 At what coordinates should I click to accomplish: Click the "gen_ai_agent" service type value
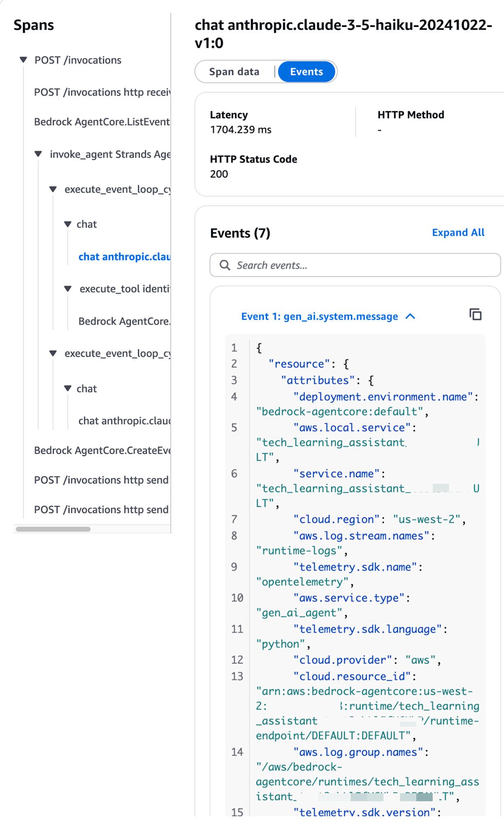tap(299, 613)
